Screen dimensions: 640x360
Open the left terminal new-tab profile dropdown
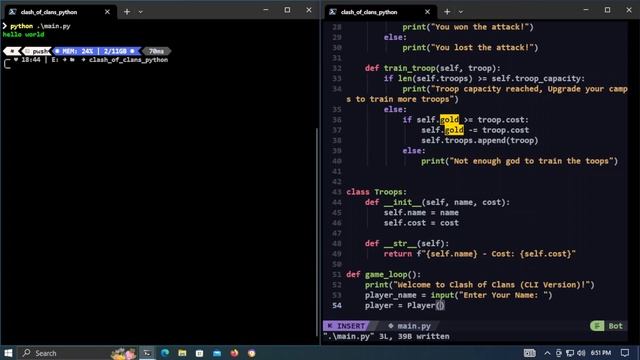pyautogui.click(x=140, y=12)
